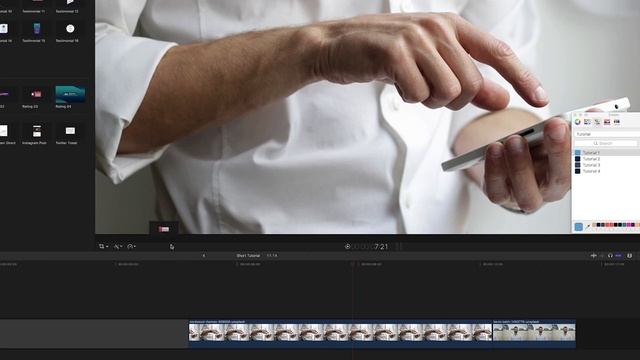The width and height of the screenshot is (640, 360).
Task: Toggle timeline skimming
Action: pos(593,256)
